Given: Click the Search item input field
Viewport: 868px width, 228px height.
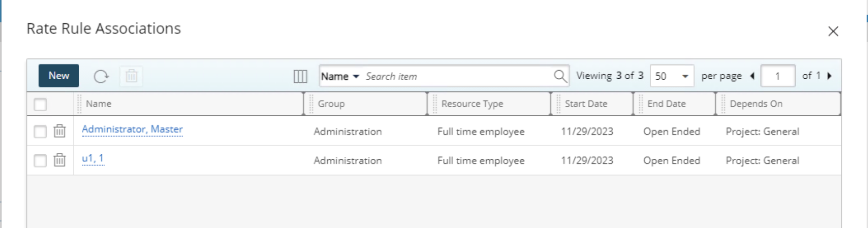Looking at the screenshot, I should tap(456, 76).
